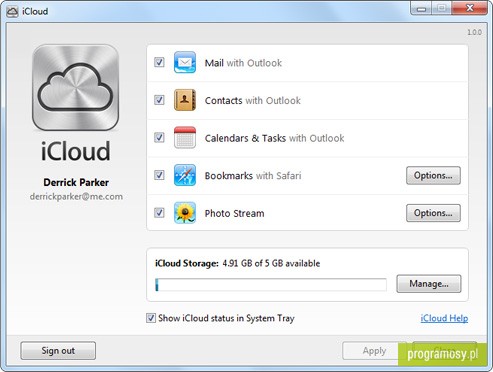This screenshot has width=493, height=372.
Task: Click the derrickparker@me.com email text
Action: pyautogui.click(x=76, y=197)
